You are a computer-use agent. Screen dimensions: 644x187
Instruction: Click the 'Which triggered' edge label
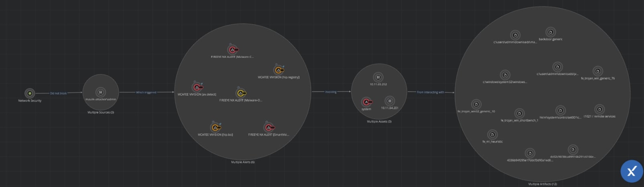pyautogui.click(x=146, y=93)
